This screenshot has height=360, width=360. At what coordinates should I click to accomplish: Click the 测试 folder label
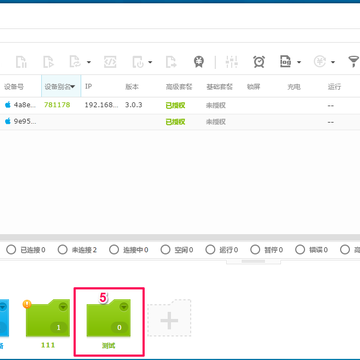click(x=109, y=346)
